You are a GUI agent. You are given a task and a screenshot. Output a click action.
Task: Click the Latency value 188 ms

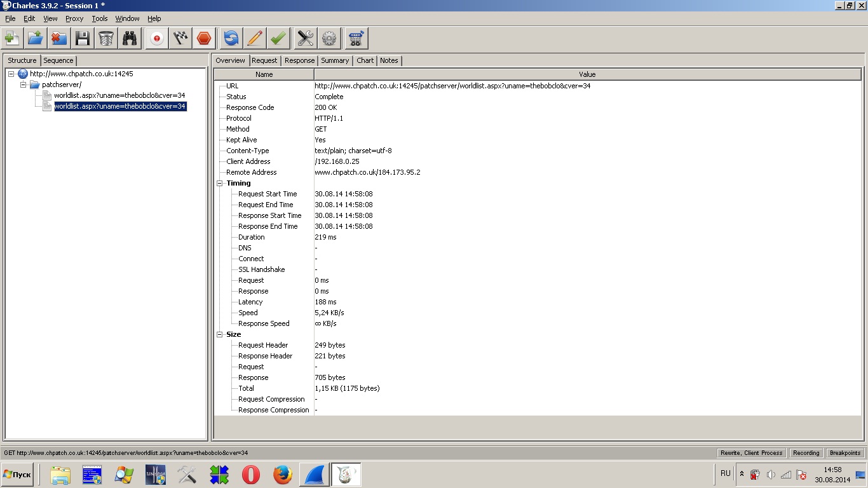[x=325, y=302]
